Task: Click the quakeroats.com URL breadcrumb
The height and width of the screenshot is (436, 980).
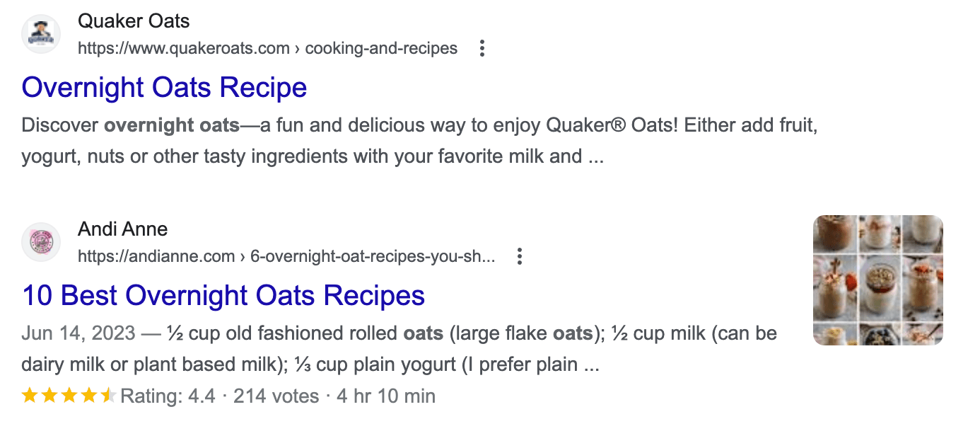Action: [x=182, y=48]
